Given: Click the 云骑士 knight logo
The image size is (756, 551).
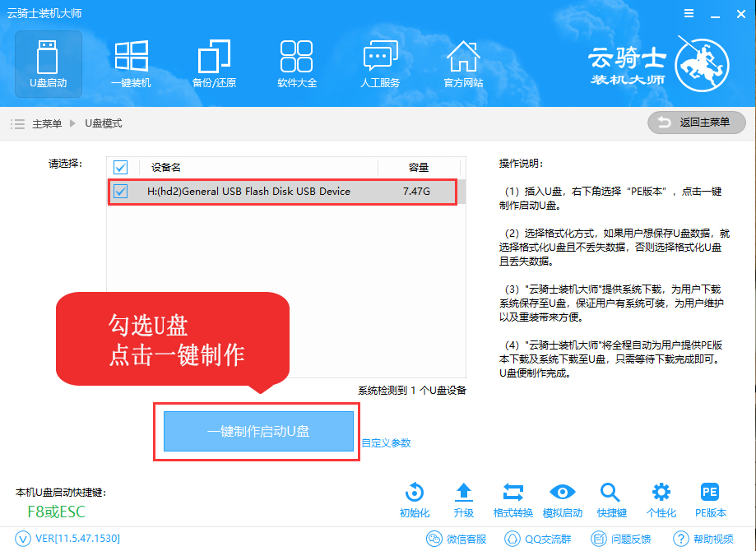Looking at the screenshot, I should click(x=702, y=64).
